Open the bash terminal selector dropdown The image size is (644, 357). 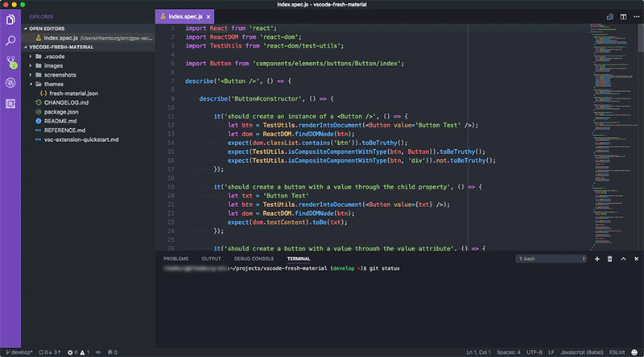[551, 259]
